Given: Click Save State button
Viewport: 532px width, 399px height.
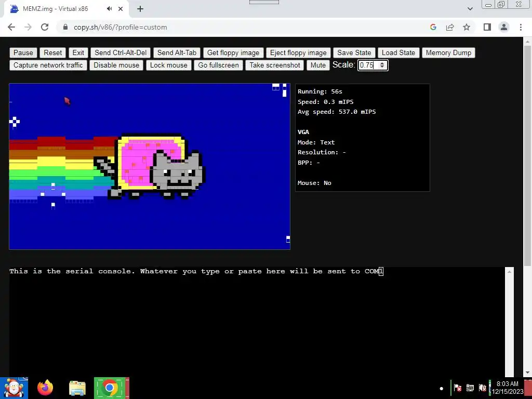Looking at the screenshot, I should (354, 52).
